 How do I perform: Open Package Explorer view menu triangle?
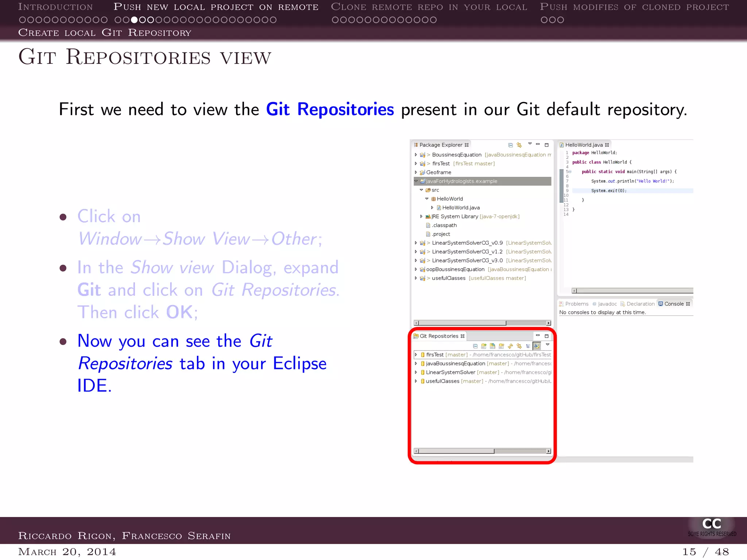530,144
